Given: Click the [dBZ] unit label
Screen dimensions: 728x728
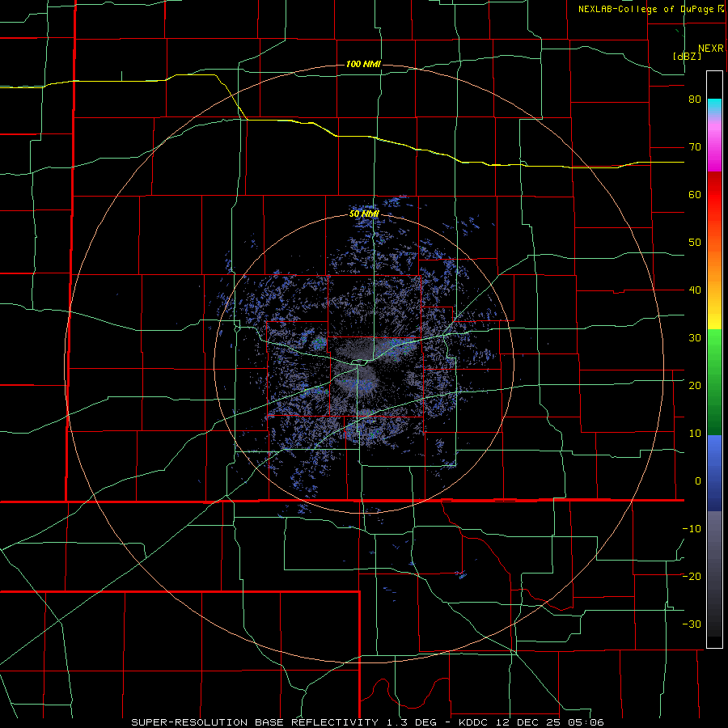Looking at the screenshot, I should coord(687,56).
